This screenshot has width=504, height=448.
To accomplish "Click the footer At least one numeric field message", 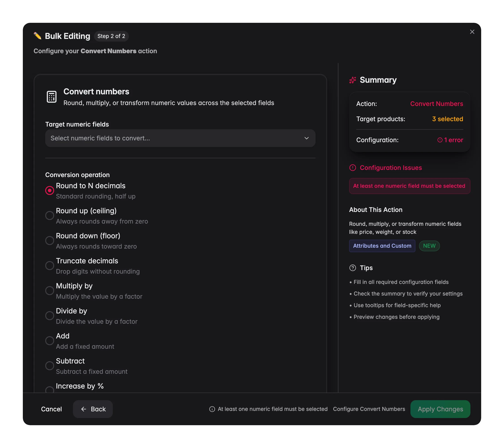I will click(x=272, y=409).
